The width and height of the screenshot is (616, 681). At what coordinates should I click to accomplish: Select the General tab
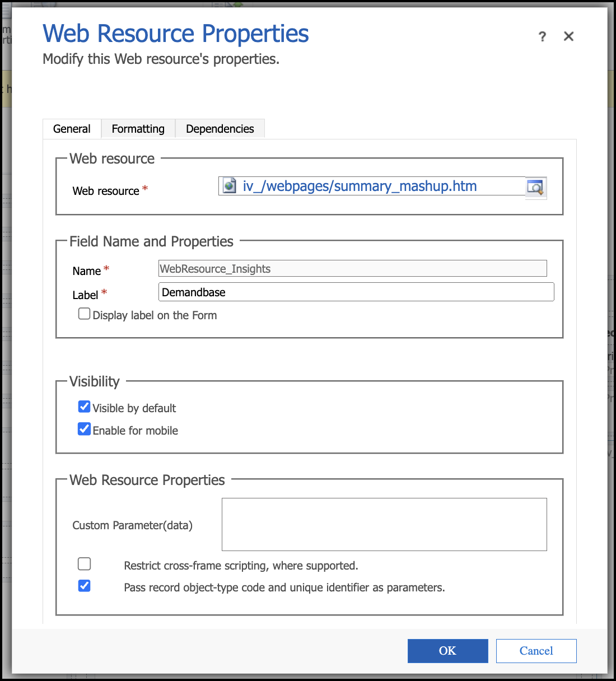[72, 129]
